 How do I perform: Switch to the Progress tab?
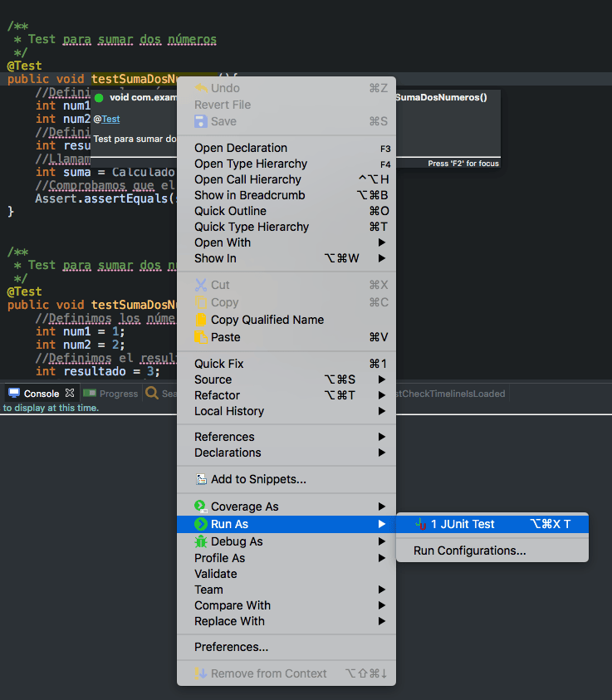(110, 394)
